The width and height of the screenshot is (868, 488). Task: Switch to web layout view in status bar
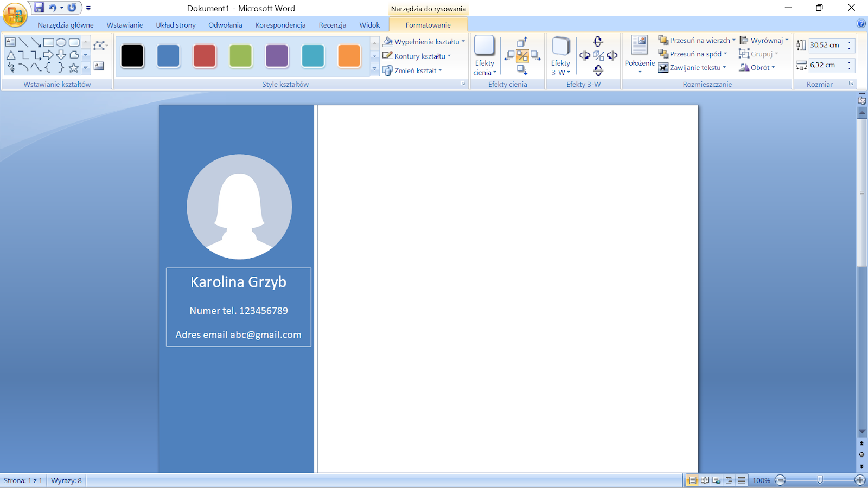[717, 480]
